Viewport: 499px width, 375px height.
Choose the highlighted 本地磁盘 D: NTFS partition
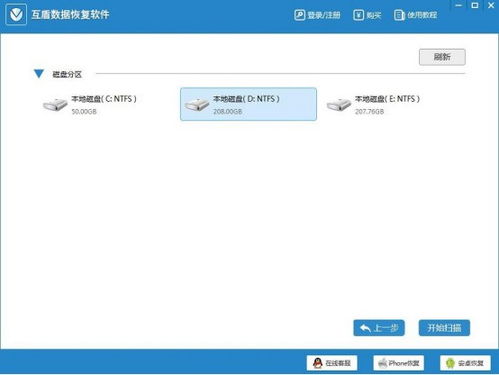tap(248, 104)
